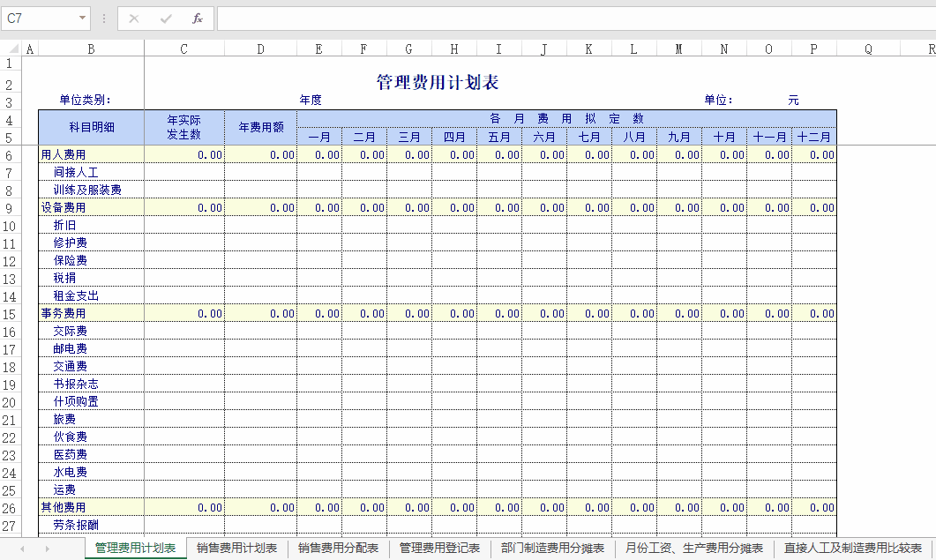Click the 元 unit cell
The image size is (936, 560).
793,100
